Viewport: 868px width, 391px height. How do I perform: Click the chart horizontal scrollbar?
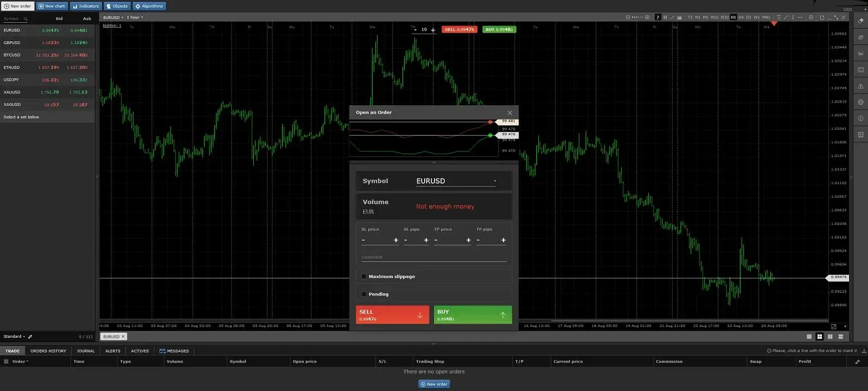click(x=689, y=320)
